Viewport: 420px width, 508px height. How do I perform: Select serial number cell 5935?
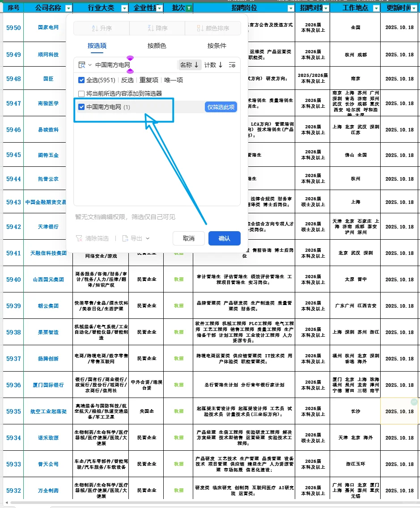point(13,411)
